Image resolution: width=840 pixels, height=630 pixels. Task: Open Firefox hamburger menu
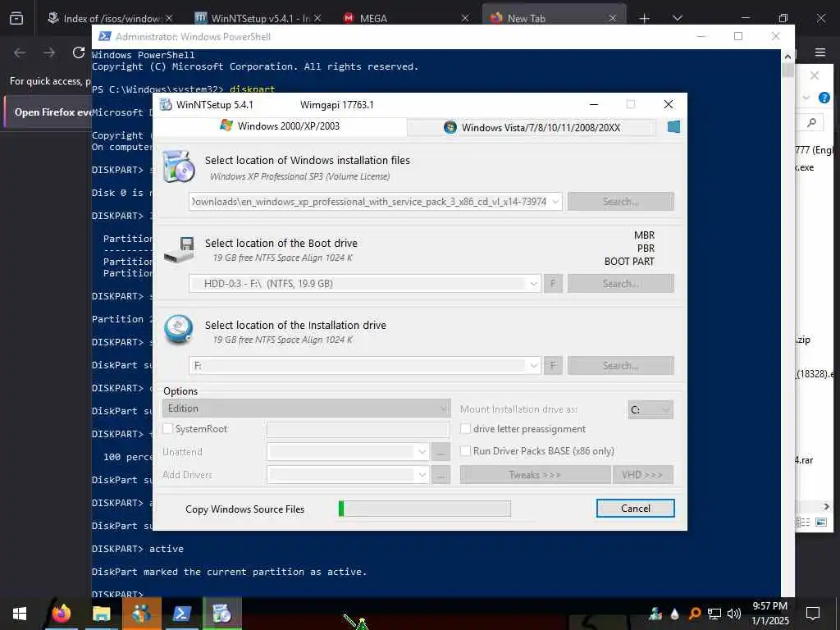click(820, 52)
